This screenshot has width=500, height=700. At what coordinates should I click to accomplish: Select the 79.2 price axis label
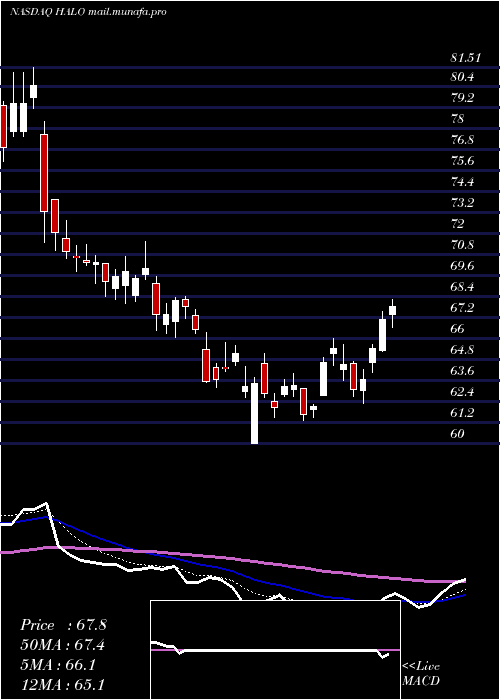(462, 98)
